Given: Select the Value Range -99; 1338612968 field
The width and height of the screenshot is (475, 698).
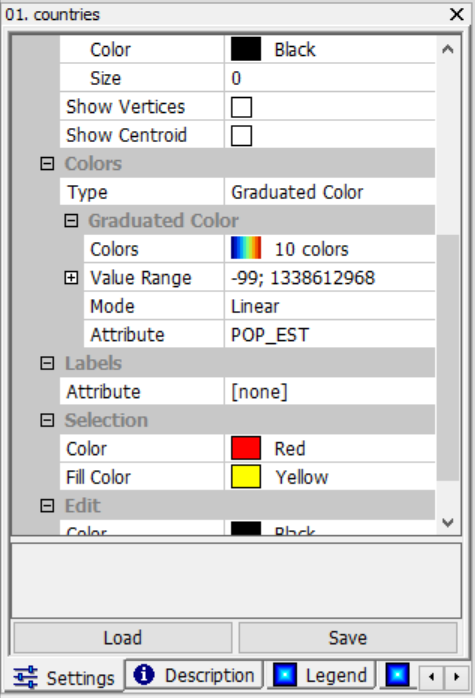Looking at the screenshot, I should tap(330, 278).
